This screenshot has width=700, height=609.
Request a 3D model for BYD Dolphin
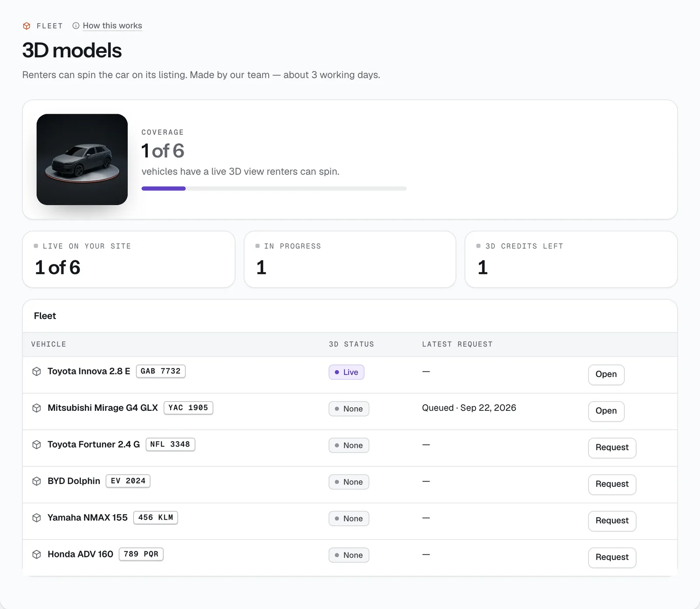click(x=612, y=484)
